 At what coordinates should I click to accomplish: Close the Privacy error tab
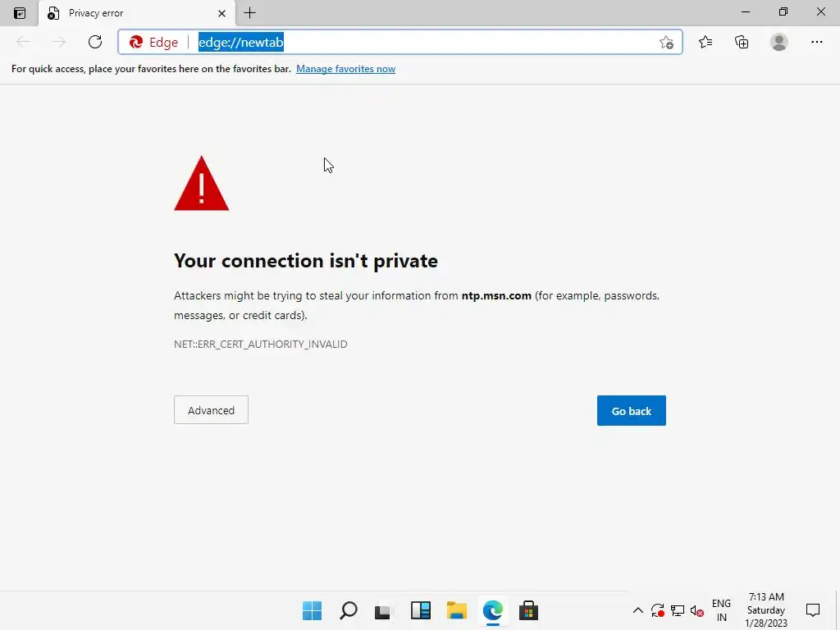[221, 13]
